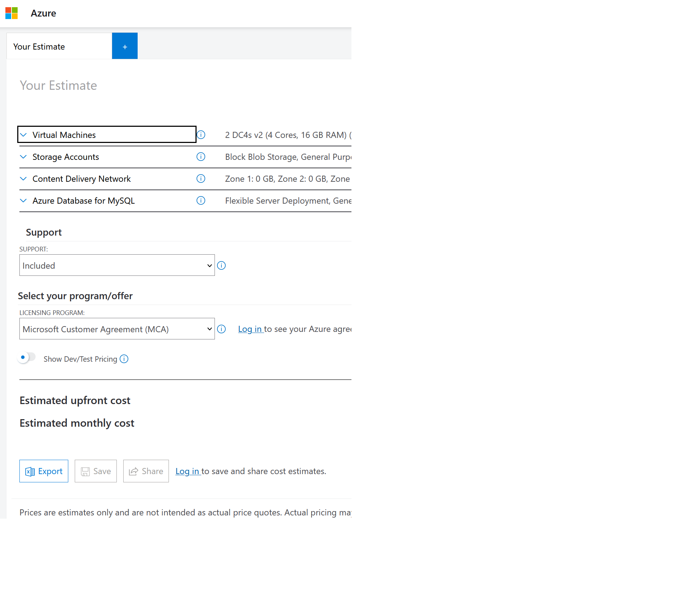
Task: Toggle Show Dev/Test Pricing switch
Action: tap(27, 357)
